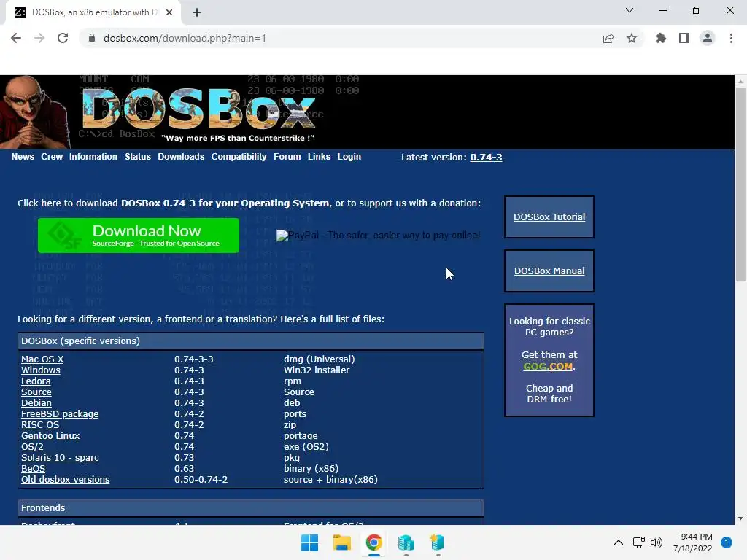Go to the Login page
The image size is (747, 560).
pos(349,157)
